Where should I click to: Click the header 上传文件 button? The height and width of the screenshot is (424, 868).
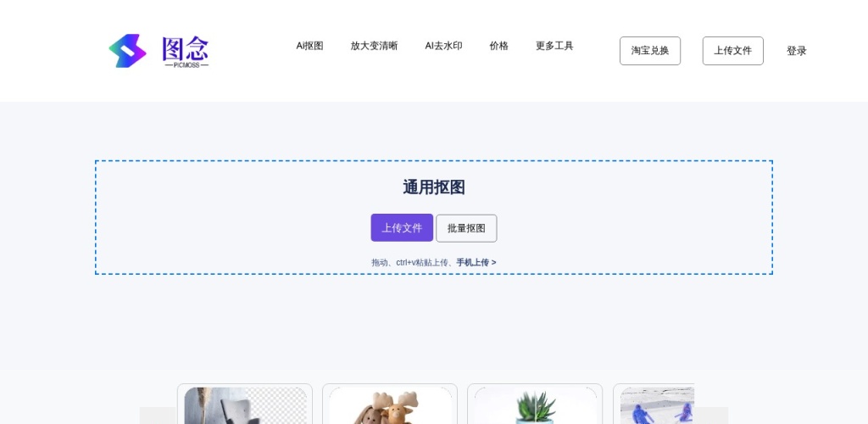(x=732, y=51)
